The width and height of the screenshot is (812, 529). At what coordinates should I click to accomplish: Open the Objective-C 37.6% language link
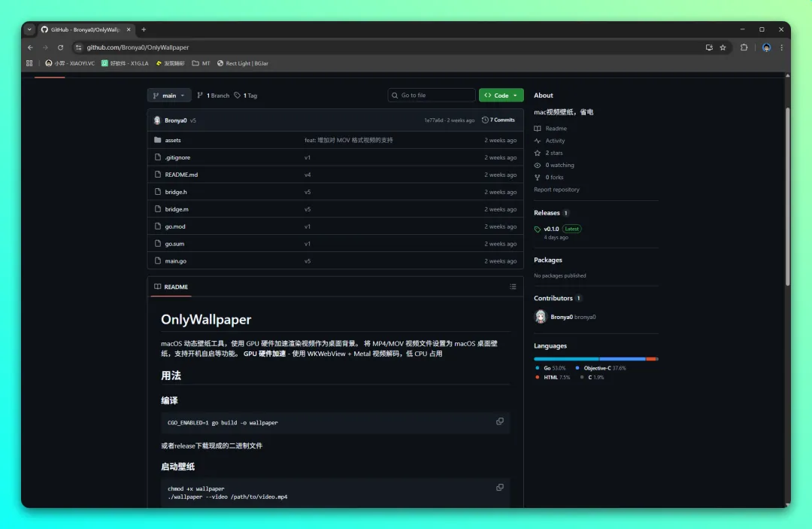pos(601,369)
